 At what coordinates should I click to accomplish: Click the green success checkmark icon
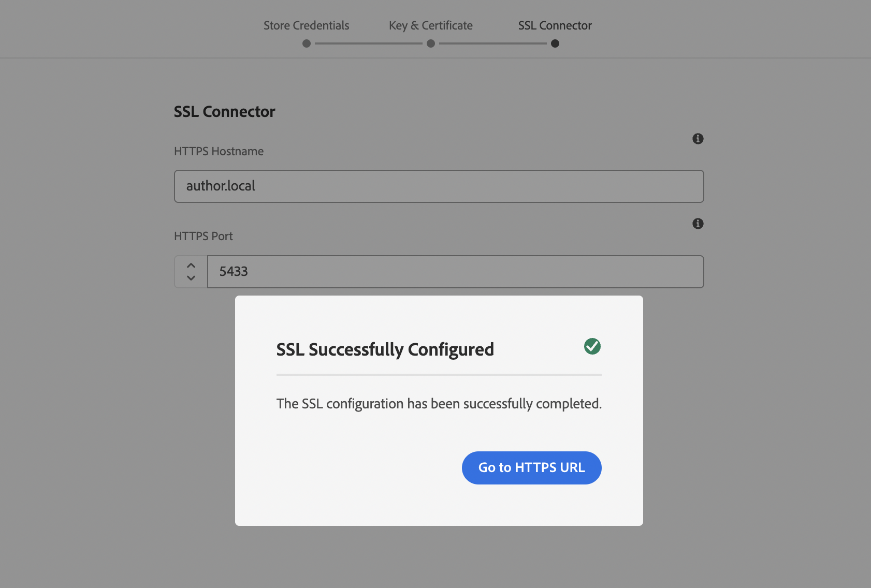(x=592, y=346)
